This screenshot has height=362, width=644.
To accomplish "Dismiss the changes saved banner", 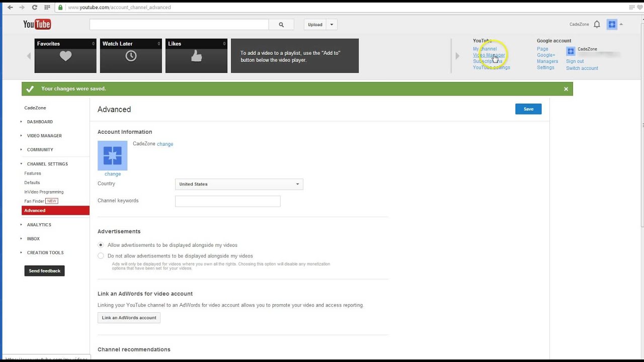I will coord(566,89).
